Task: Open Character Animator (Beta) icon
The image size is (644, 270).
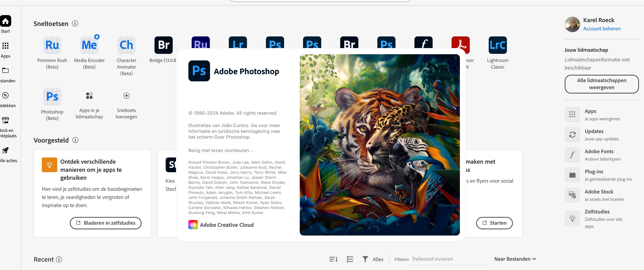Action: click(x=126, y=45)
